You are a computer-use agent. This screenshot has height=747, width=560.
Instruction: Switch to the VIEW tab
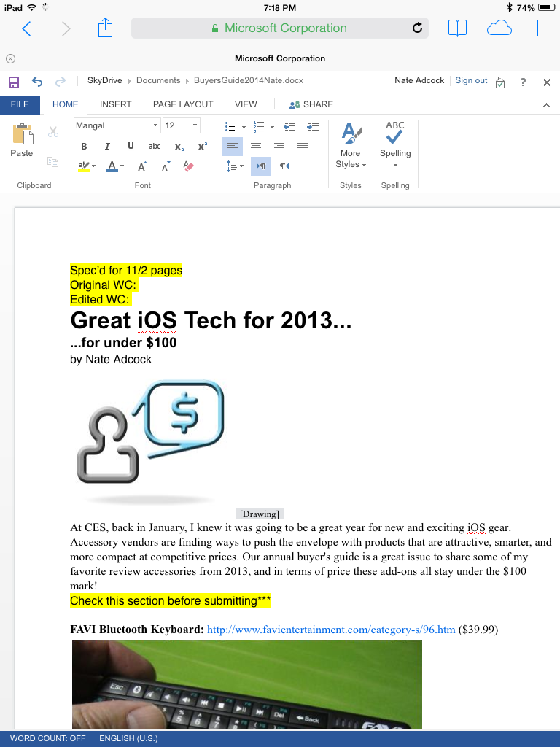click(x=246, y=104)
